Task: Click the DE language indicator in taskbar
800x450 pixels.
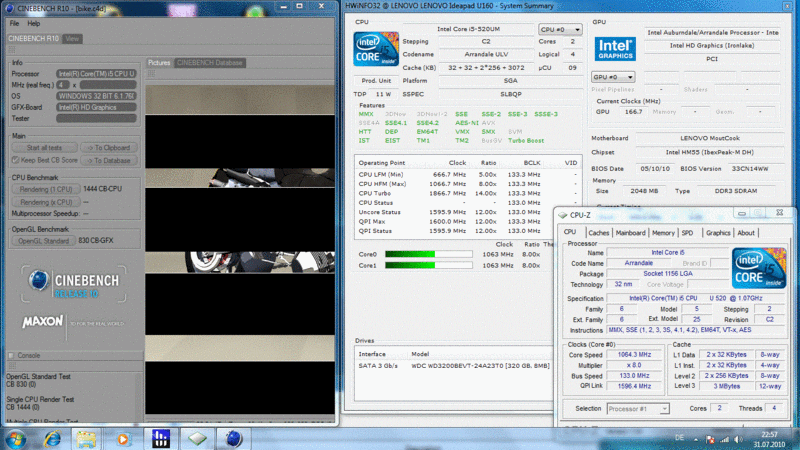Action: coord(679,438)
